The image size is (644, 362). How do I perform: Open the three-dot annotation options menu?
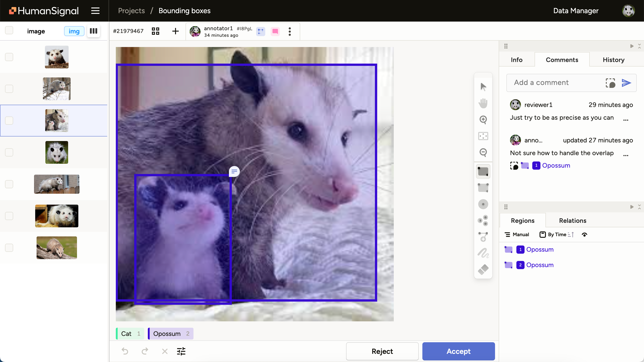[290, 32]
